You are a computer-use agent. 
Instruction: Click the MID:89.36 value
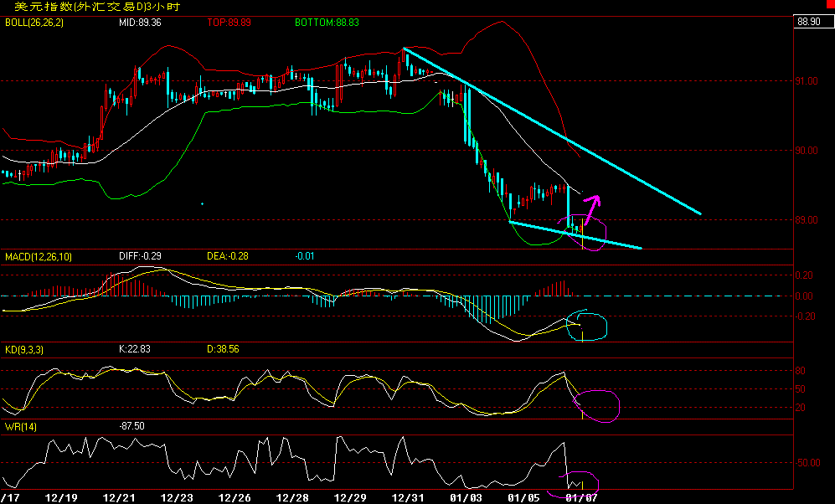(x=140, y=23)
